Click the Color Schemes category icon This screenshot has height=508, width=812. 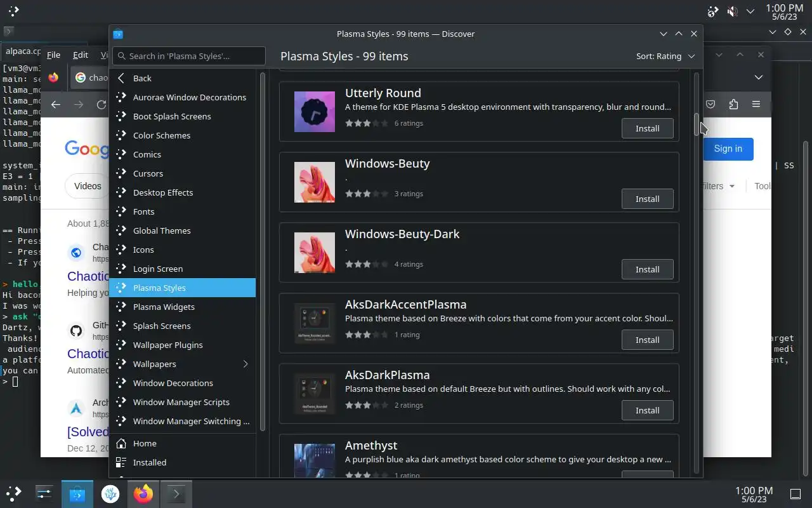(x=121, y=135)
